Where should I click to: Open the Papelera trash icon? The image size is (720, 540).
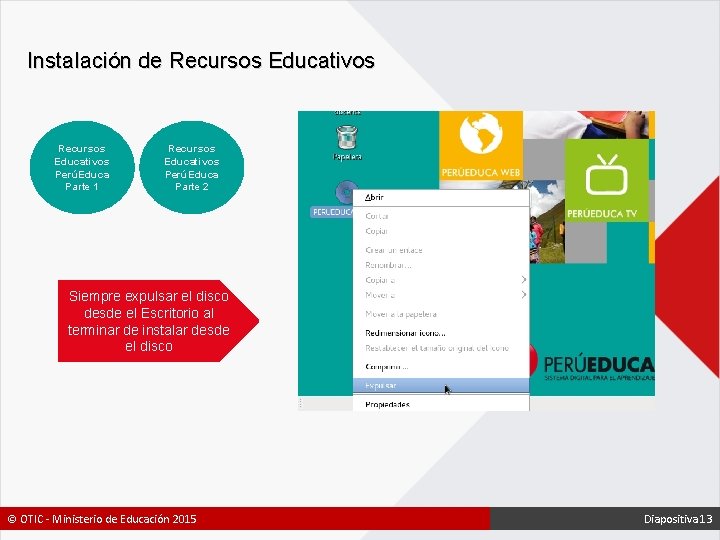[x=347, y=143]
